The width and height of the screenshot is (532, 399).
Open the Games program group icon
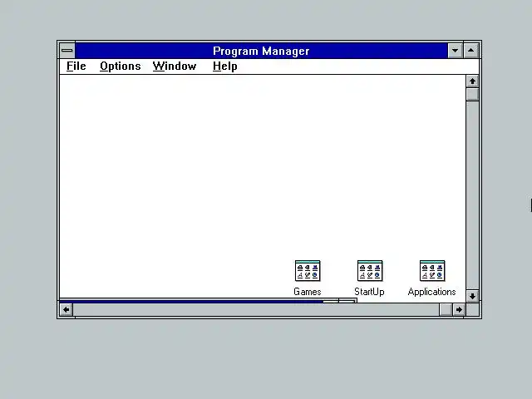(x=308, y=271)
